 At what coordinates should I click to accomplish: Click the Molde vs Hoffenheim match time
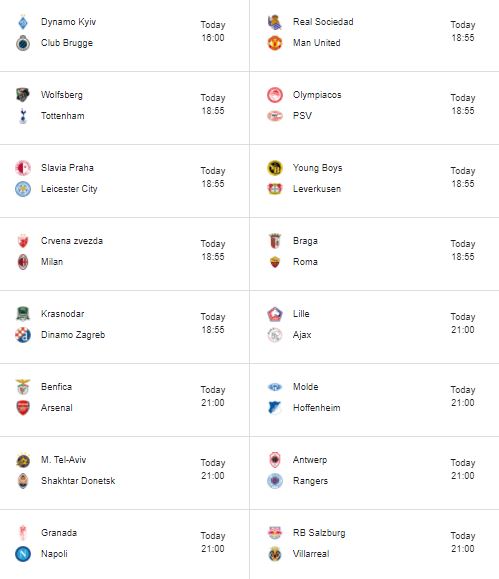point(463,396)
